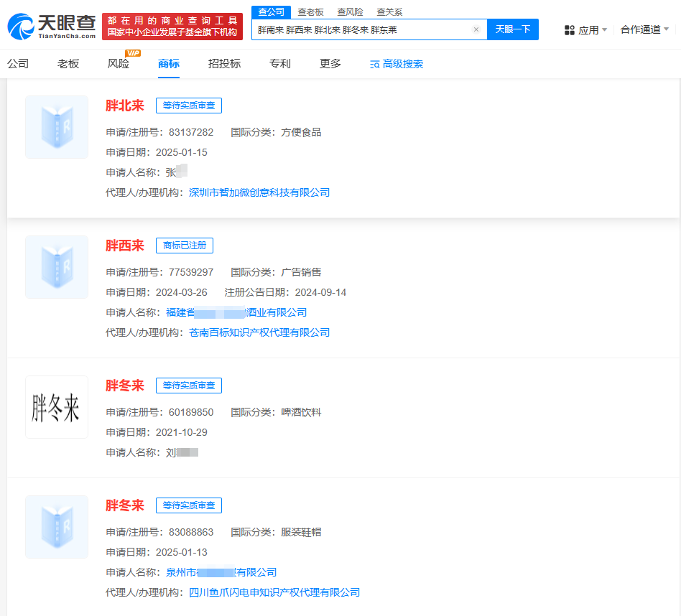681x616 pixels.
Task: Open the 胖冬来 handwritten trademark image
Action: point(57,407)
